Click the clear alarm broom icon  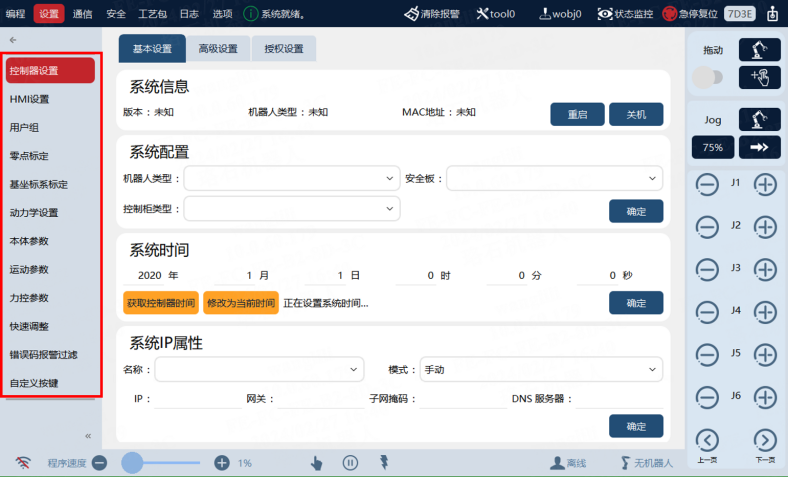click(411, 14)
